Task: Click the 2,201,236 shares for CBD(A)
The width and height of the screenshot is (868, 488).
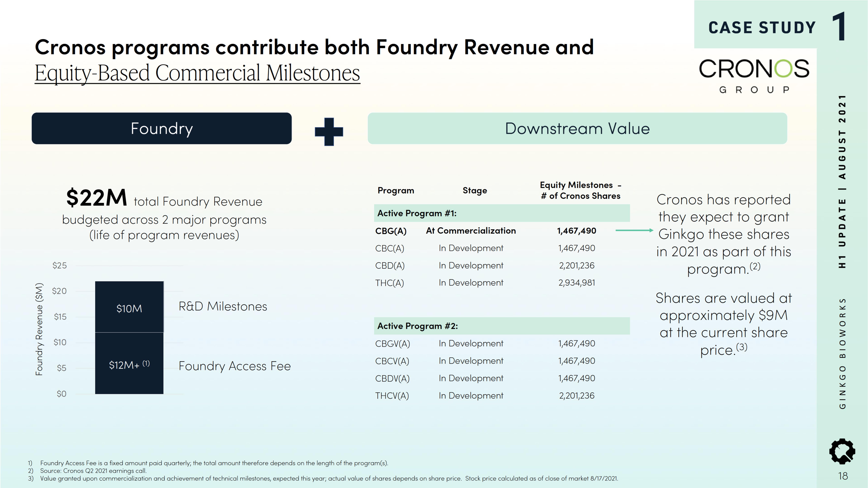Action: (x=577, y=266)
